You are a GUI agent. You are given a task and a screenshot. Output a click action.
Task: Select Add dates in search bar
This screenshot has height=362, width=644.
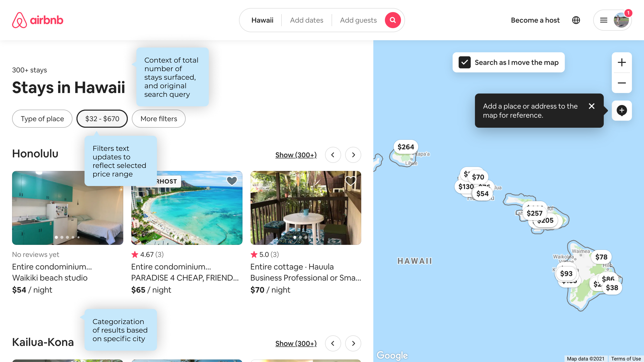[307, 20]
